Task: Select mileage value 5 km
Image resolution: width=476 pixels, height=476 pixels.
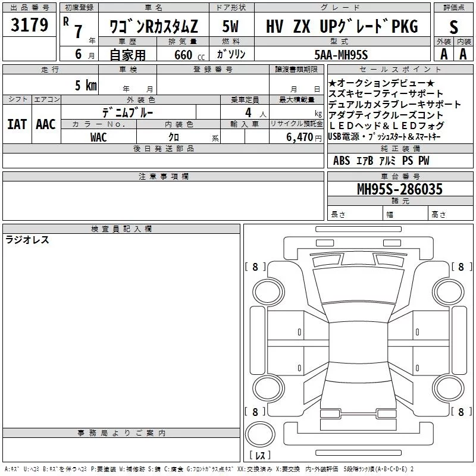Action: click(x=86, y=85)
